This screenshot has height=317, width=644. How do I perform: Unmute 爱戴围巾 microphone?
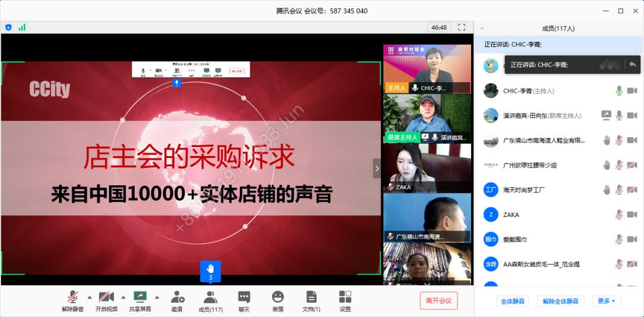click(x=619, y=239)
